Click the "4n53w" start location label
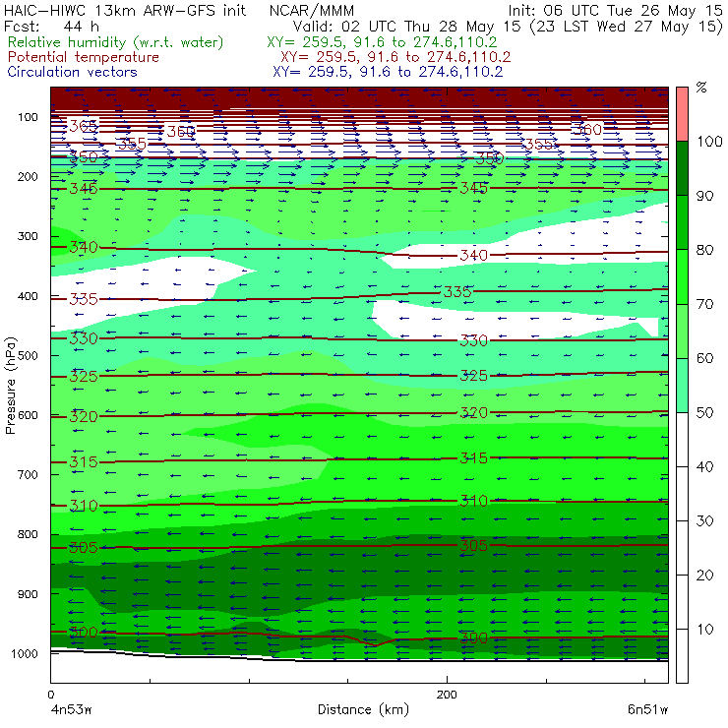Screen dimensions: 728x728 72,710
